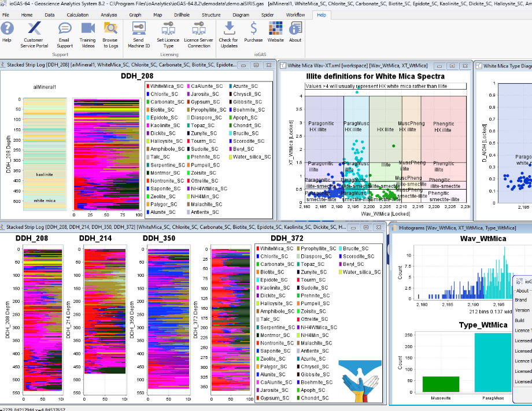Click the ioGAS application icon in title bar
This screenshot has height=411, width=532.
pyautogui.click(x=3, y=3)
